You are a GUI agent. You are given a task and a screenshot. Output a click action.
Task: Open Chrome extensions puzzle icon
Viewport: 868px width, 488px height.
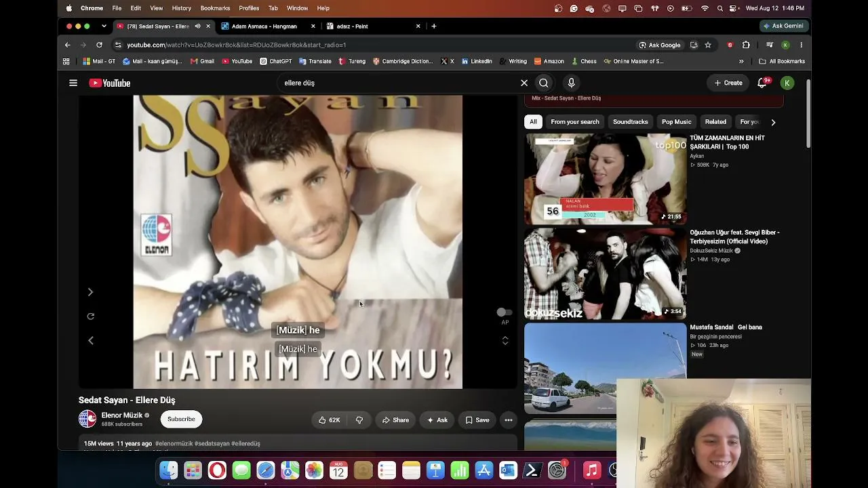(x=746, y=45)
